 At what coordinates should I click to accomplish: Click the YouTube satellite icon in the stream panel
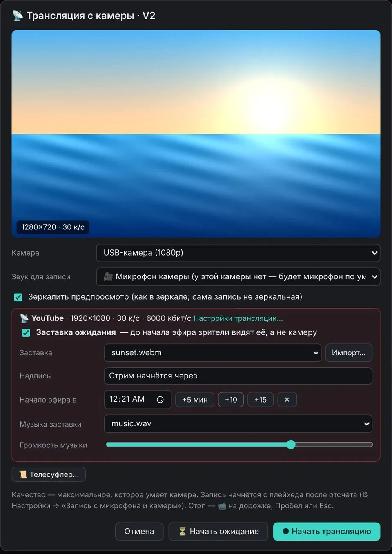click(24, 318)
